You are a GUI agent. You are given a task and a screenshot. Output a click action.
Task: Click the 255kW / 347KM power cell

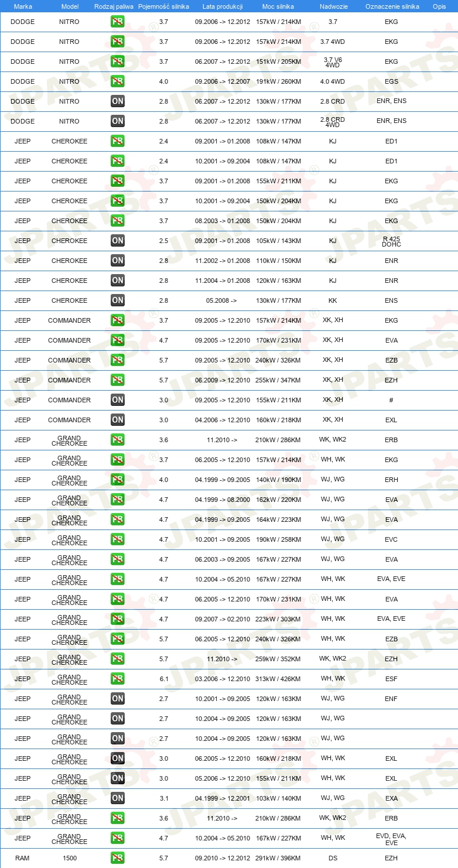click(279, 380)
